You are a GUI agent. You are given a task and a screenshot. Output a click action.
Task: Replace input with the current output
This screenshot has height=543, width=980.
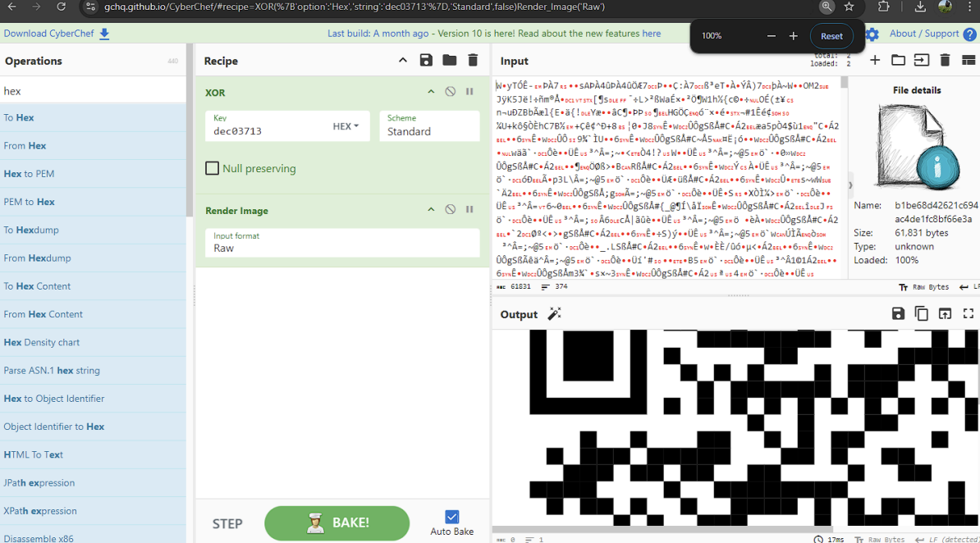pyautogui.click(x=945, y=313)
